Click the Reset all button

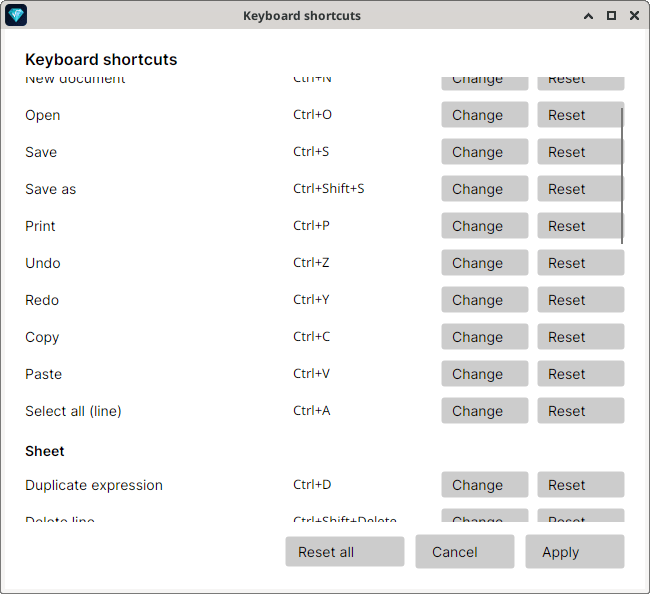344,552
